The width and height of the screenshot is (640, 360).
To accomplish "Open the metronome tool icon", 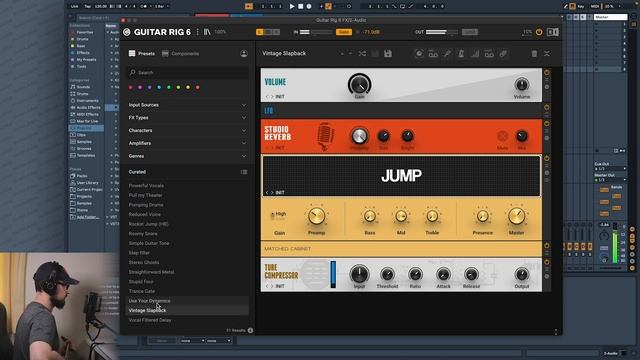I will coord(461,53).
